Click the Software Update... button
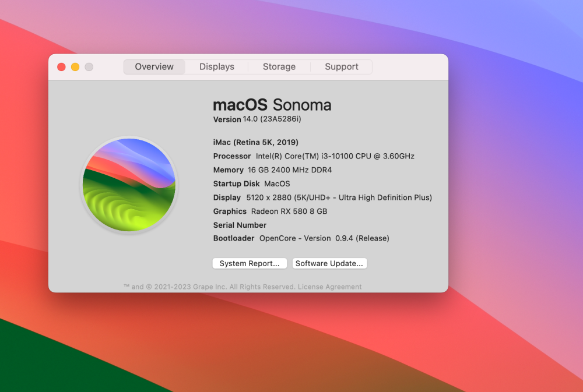Image resolution: width=583 pixels, height=392 pixels. [329, 263]
